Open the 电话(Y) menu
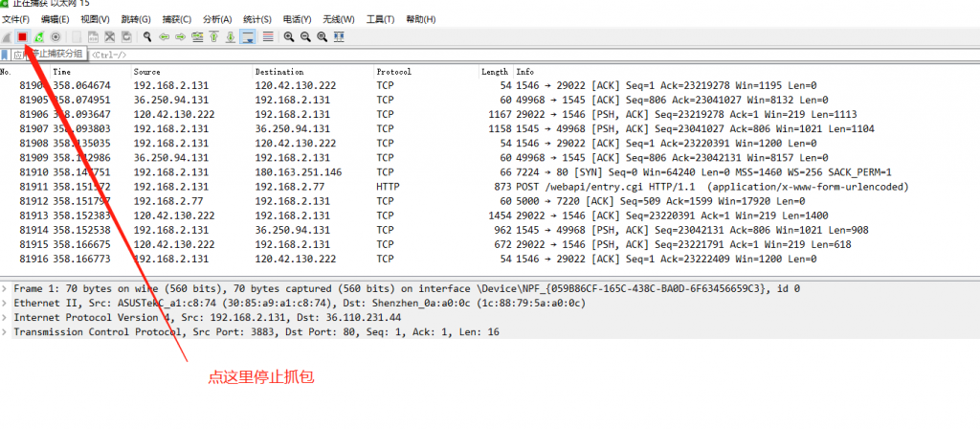Screen dimensions: 980x430 (x=297, y=19)
